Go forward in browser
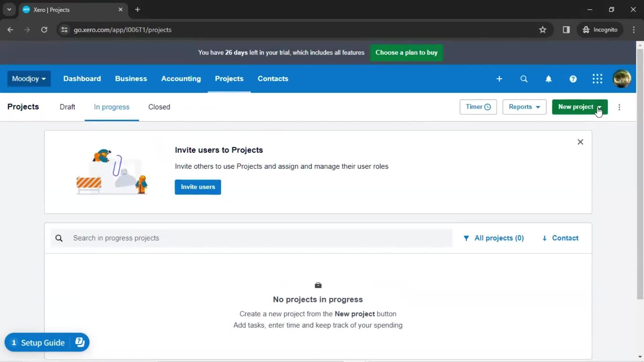This screenshot has height=362, width=644. click(27, 30)
